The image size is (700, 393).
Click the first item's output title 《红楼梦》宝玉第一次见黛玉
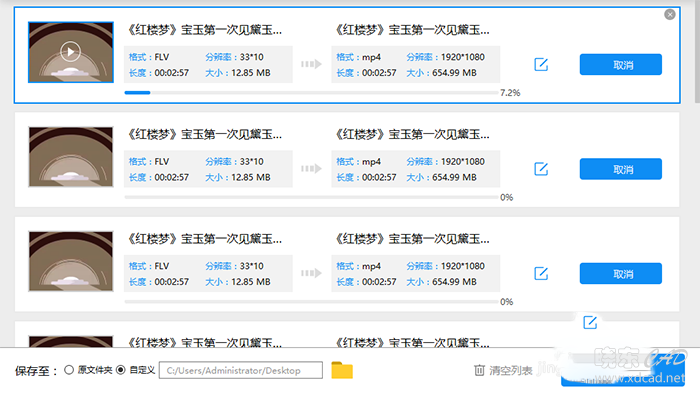(x=411, y=30)
